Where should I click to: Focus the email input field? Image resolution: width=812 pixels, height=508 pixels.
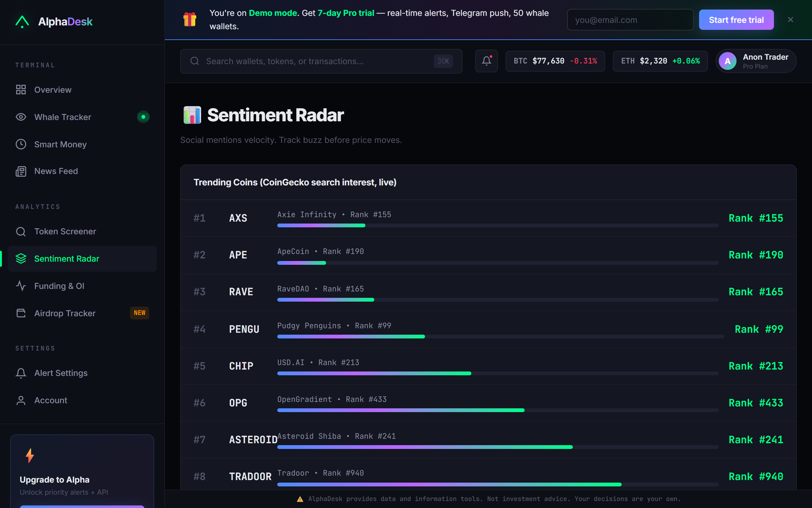[x=630, y=20]
